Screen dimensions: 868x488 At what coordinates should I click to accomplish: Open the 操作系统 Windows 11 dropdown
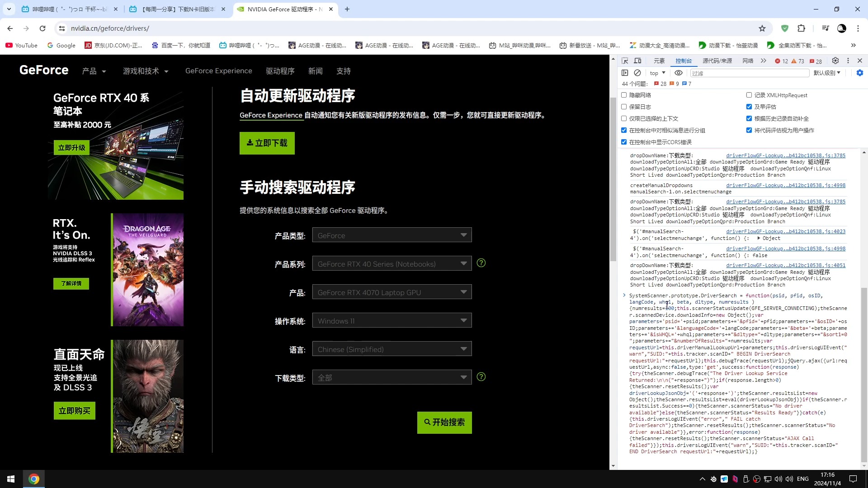click(392, 320)
